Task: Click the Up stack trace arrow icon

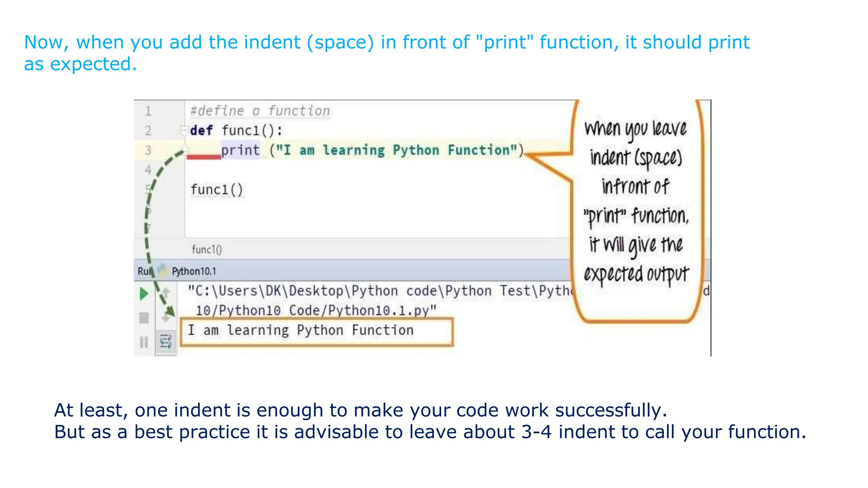Action: (166, 292)
